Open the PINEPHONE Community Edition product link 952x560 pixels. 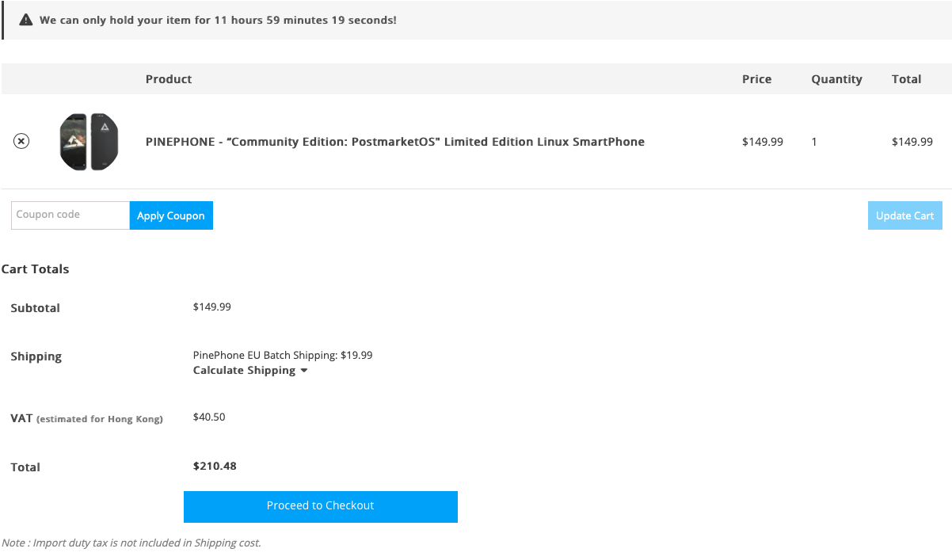pyautogui.click(x=395, y=142)
